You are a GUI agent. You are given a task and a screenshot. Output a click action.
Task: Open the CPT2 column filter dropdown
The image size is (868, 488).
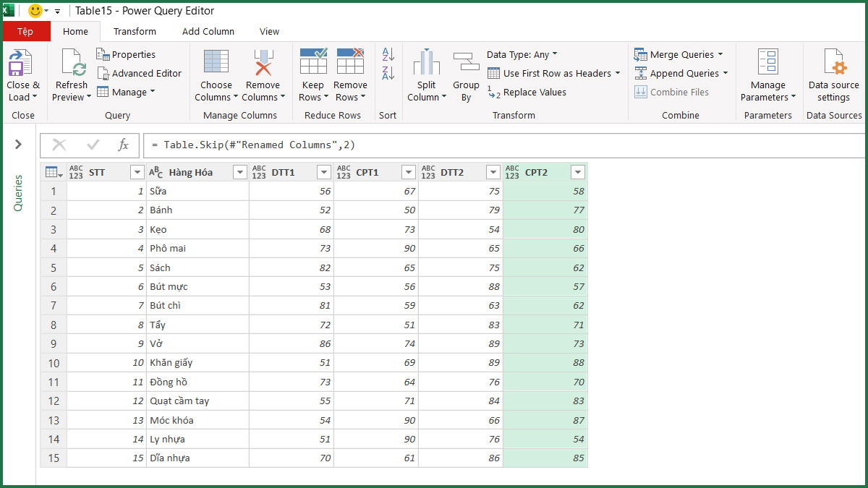[x=577, y=172]
